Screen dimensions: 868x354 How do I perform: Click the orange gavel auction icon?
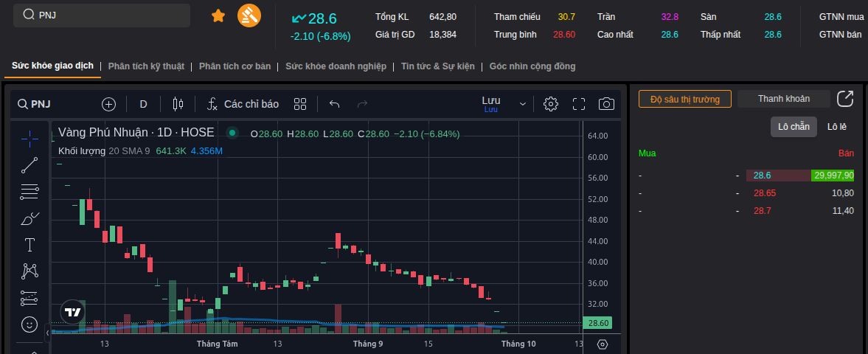[x=249, y=15]
